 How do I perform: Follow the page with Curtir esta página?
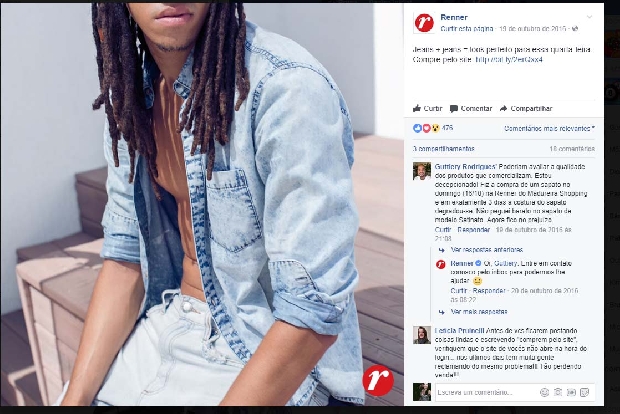467,28
